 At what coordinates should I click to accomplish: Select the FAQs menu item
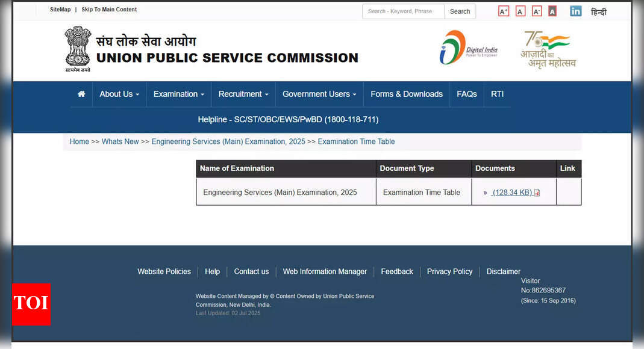pos(466,94)
